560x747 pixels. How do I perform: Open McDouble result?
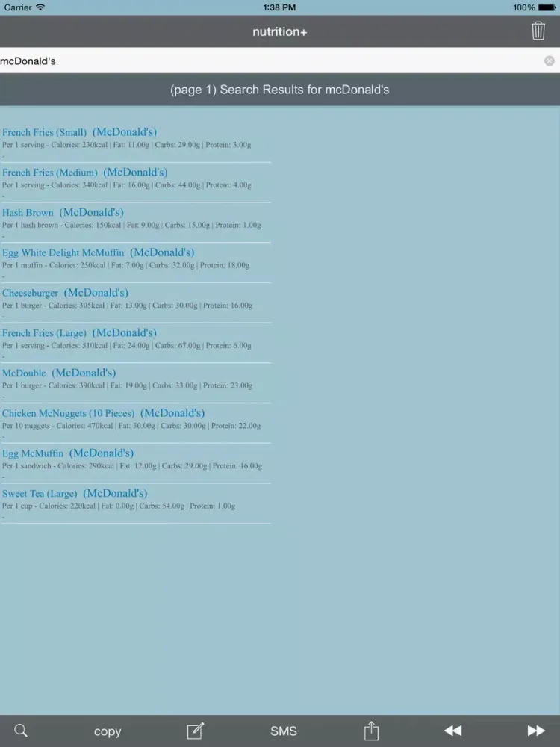click(59, 373)
